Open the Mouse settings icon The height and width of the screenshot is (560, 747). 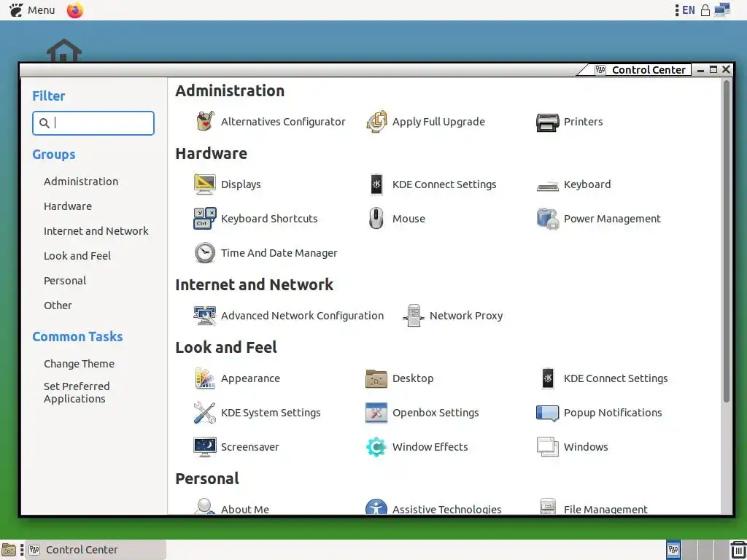pyautogui.click(x=376, y=219)
